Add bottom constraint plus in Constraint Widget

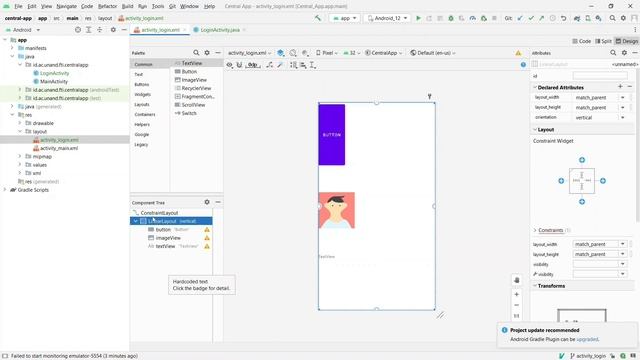pyautogui.click(x=582, y=202)
